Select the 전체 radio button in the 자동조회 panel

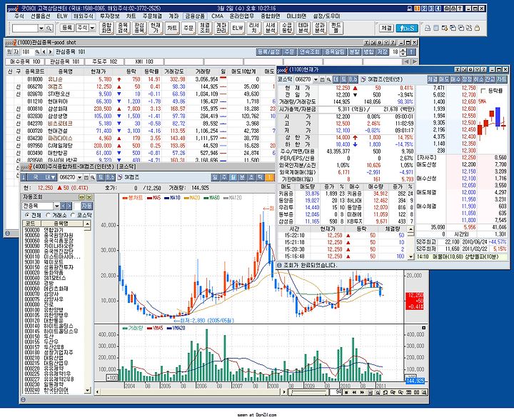(x=27, y=215)
